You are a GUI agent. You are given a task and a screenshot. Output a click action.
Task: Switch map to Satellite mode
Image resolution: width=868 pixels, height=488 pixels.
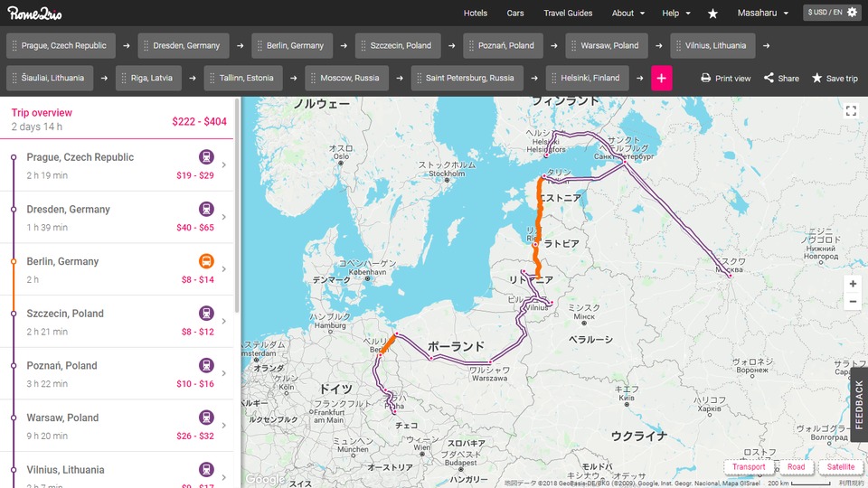(x=840, y=467)
